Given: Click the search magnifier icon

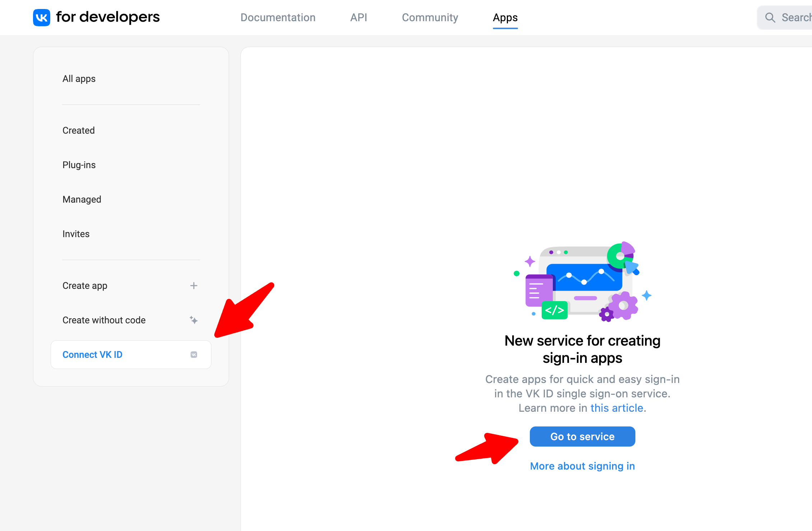Looking at the screenshot, I should pos(770,18).
